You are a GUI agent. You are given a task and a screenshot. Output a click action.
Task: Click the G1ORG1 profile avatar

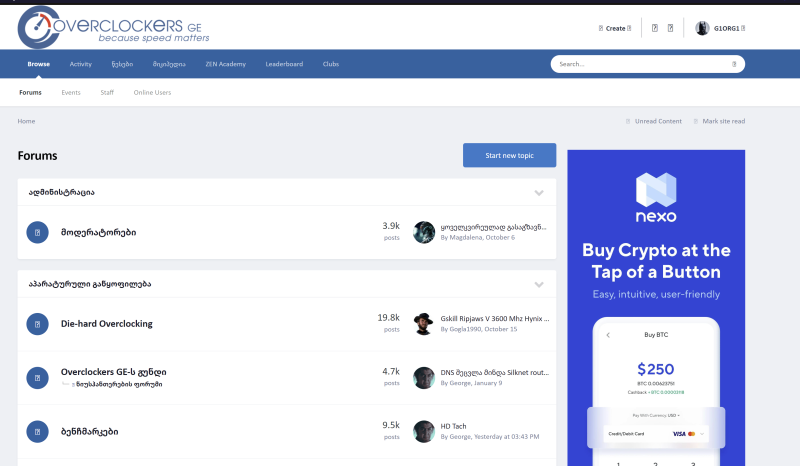(x=703, y=28)
